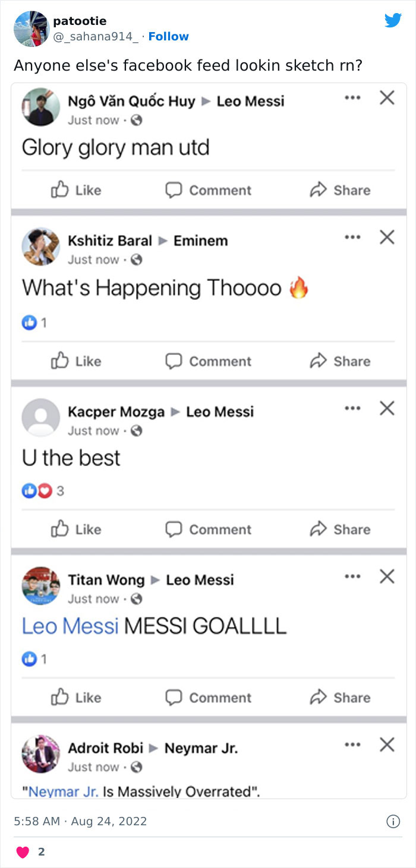Image resolution: width=416 pixels, height=868 pixels.
Task: Click the Follow link for patootie
Action: coord(168,36)
